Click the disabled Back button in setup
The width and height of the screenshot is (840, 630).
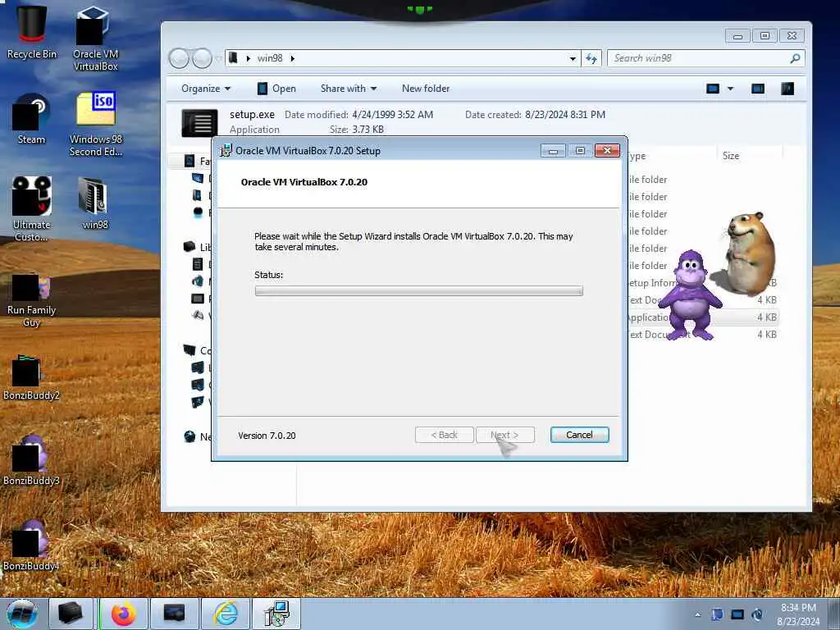(x=444, y=435)
